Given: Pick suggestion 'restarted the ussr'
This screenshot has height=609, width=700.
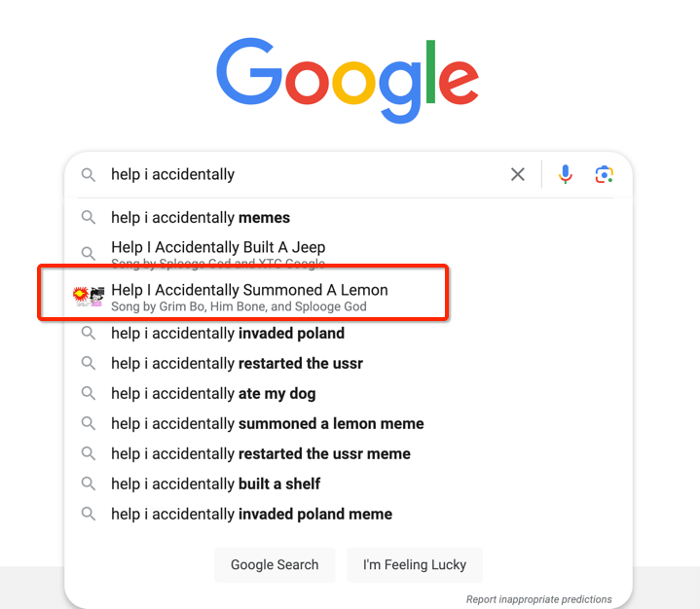Looking at the screenshot, I should point(237,363).
